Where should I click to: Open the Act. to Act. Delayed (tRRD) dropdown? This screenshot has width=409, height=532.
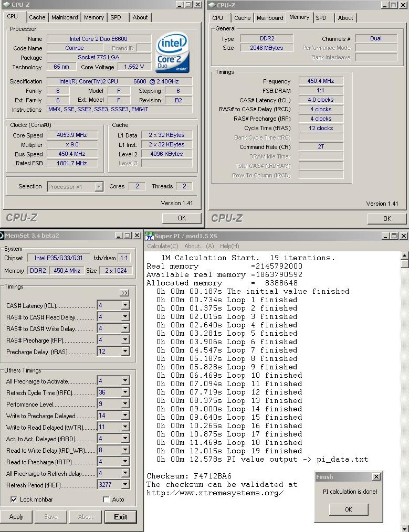[x=125, y=439]
